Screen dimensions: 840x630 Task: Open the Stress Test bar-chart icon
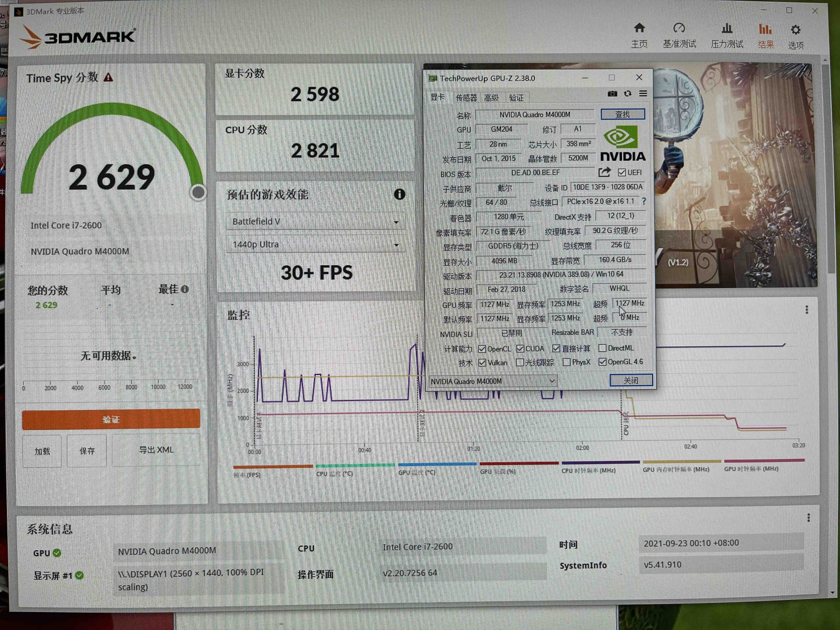(727, 29)
